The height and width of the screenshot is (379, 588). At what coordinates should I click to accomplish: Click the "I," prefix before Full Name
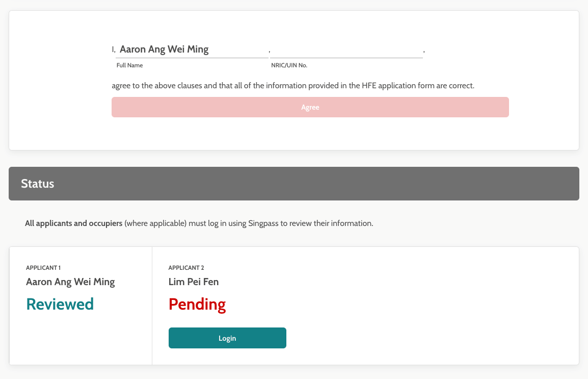click(114, 49)
